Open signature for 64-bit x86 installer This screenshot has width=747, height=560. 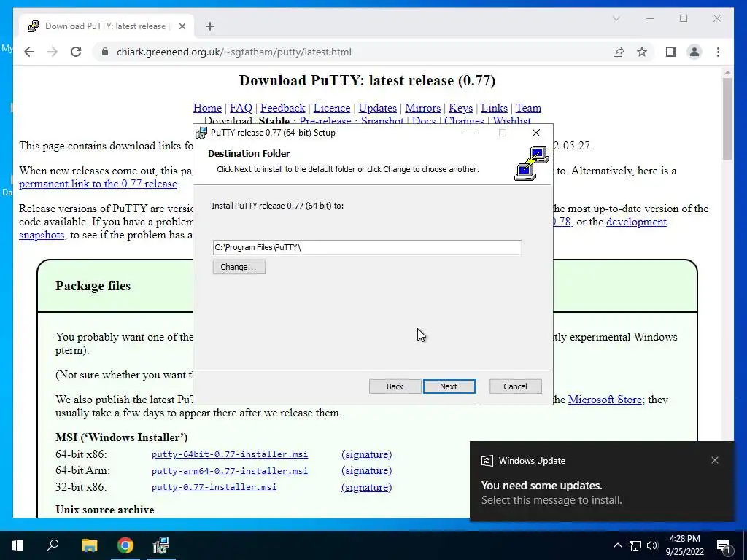tap(366, 454)
